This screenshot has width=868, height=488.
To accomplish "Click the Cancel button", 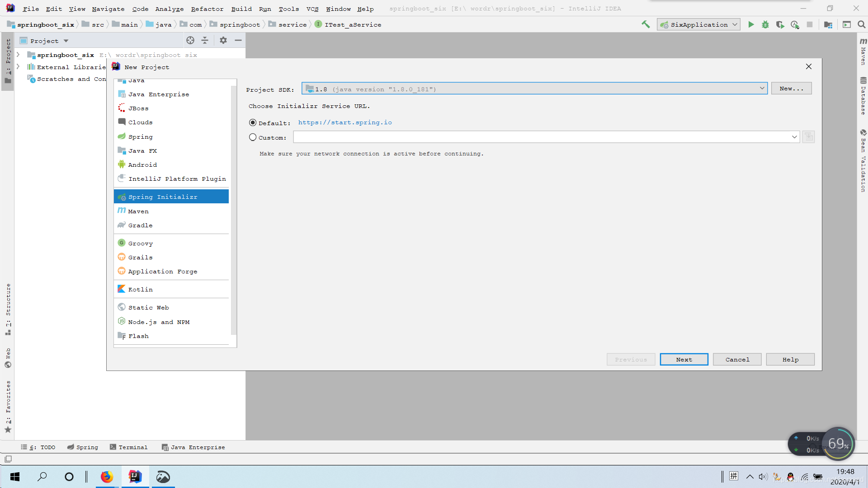I will click(x=737, y=359).
